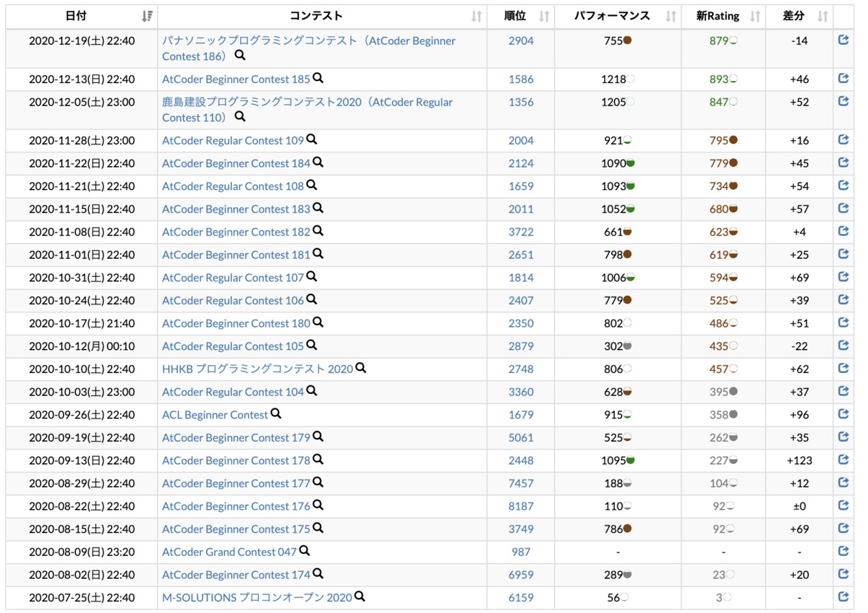Click share icon in 2020-12-05 row
868x613 pixels.
[x=843, y=101]
